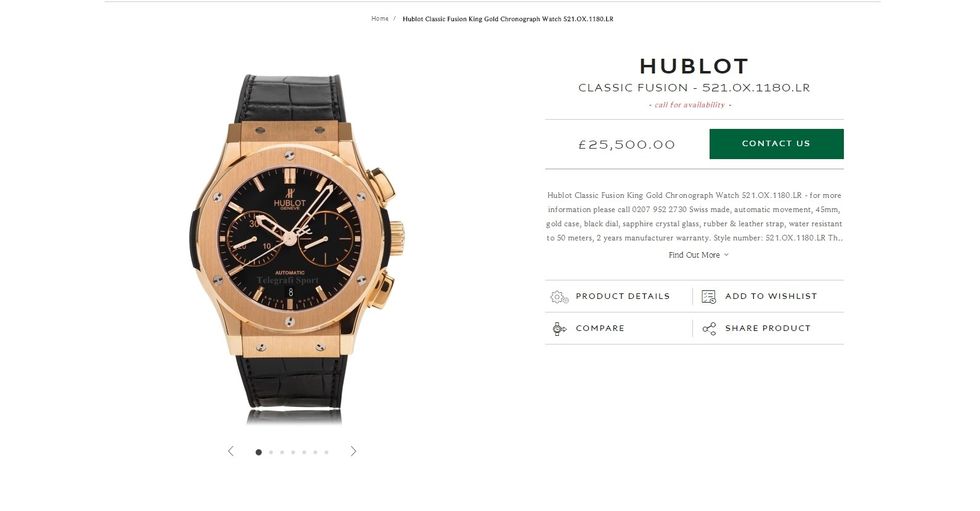Select the second carousel dot
Screen dimensions: 980x511
pos(271,452)
